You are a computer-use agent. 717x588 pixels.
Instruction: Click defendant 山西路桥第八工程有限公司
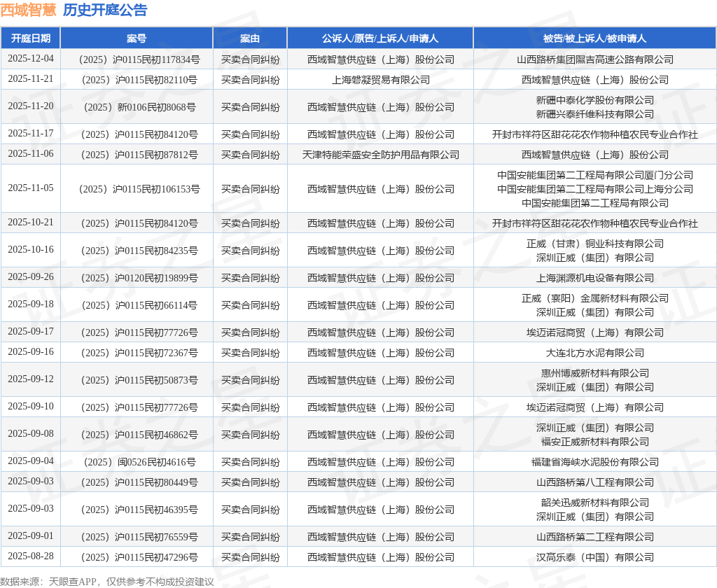[x=595, y=482]
